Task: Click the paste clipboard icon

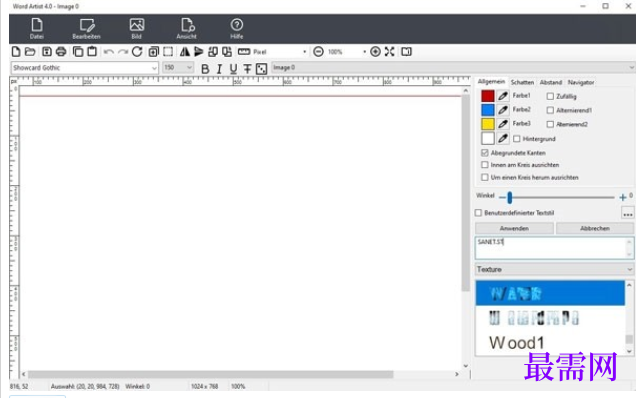Action: (92, 52)
